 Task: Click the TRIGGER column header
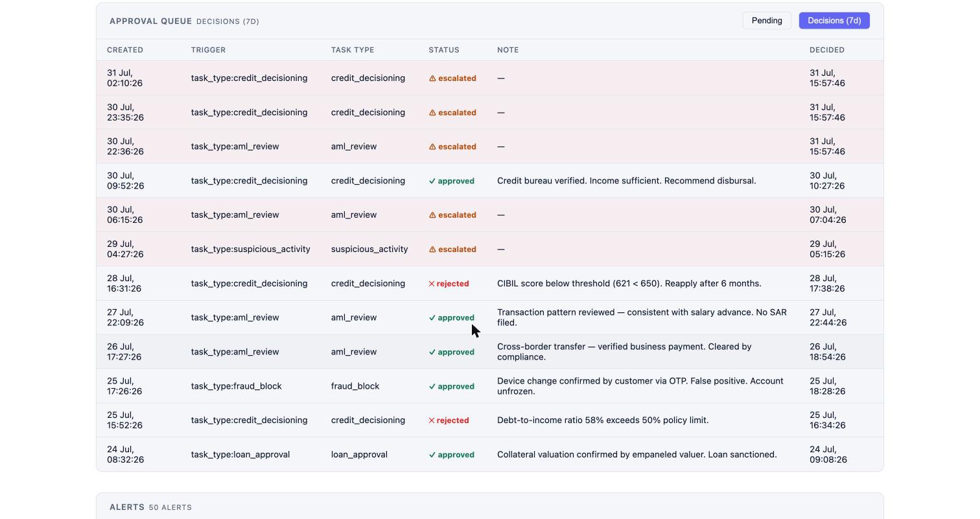pyautogui.click(x=208, y=50)
